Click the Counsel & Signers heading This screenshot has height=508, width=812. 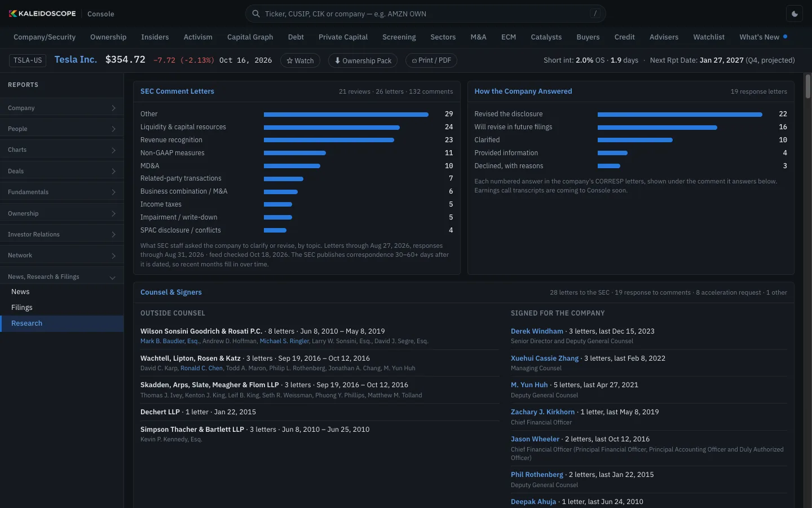(x=171, y=292)
